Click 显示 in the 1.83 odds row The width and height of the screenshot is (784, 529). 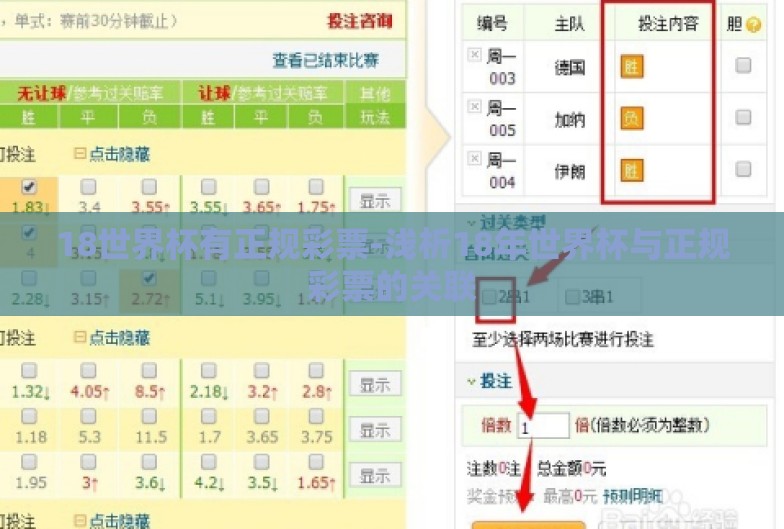point(375,201)
